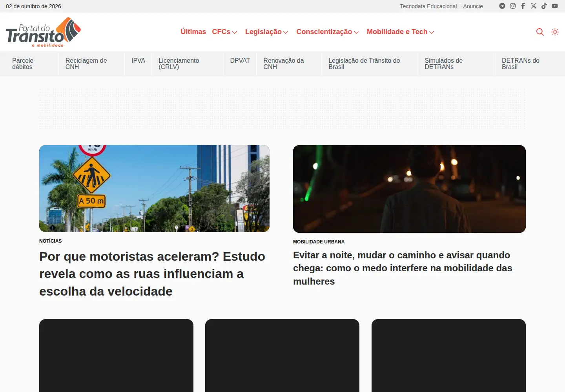Open the Tecnodata Educacional link
This screenshot has height=392, width=565.
(428, 6)
